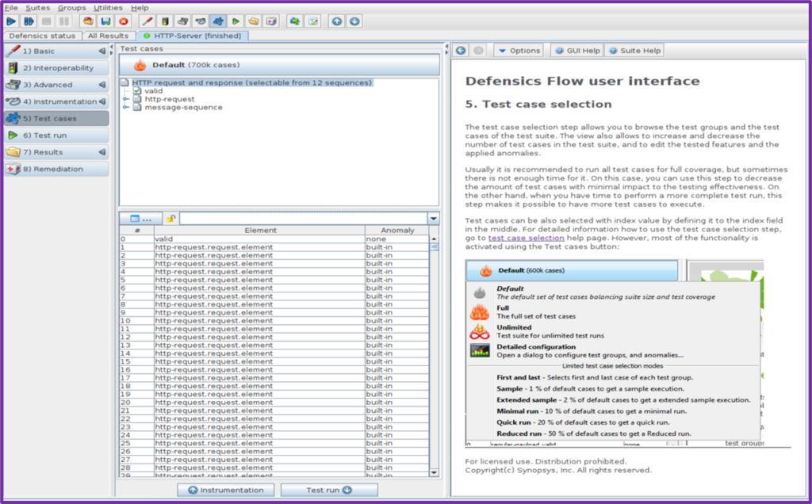Expand the http-request tree node
The height and width of the screenshot is (504, 812).
click(125, 99)
